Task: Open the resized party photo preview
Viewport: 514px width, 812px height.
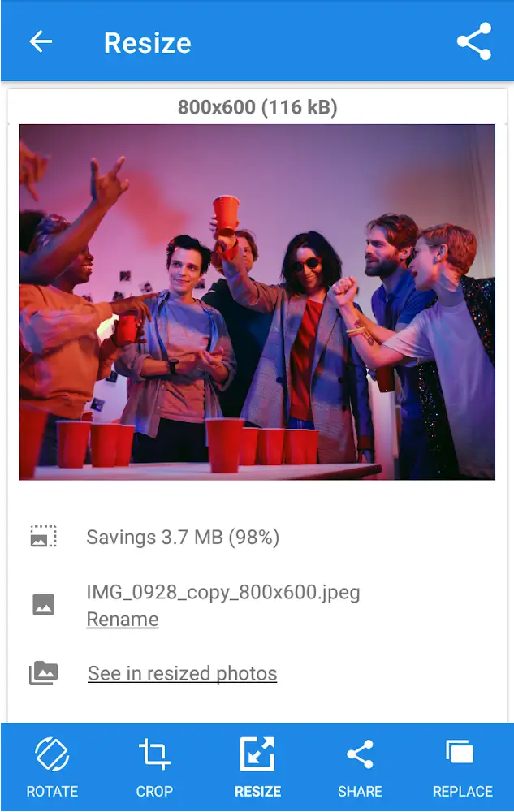Action: point(257,302)
